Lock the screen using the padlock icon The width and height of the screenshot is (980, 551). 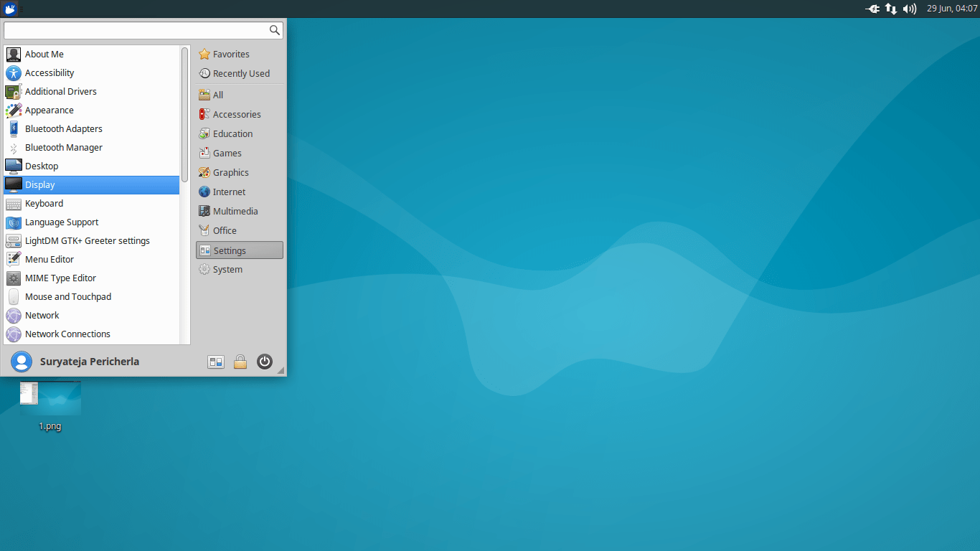(x=240, y=362)
